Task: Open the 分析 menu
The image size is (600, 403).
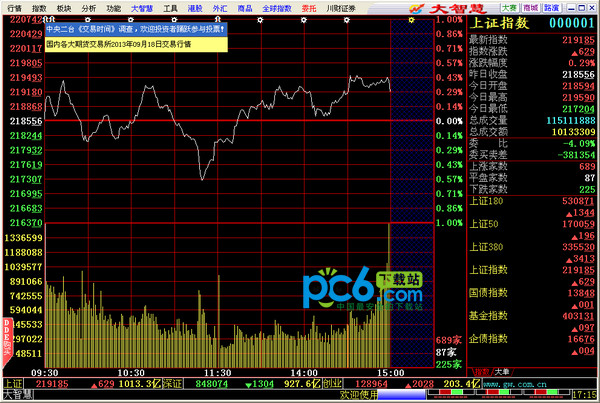Action: tap(89, 8)
